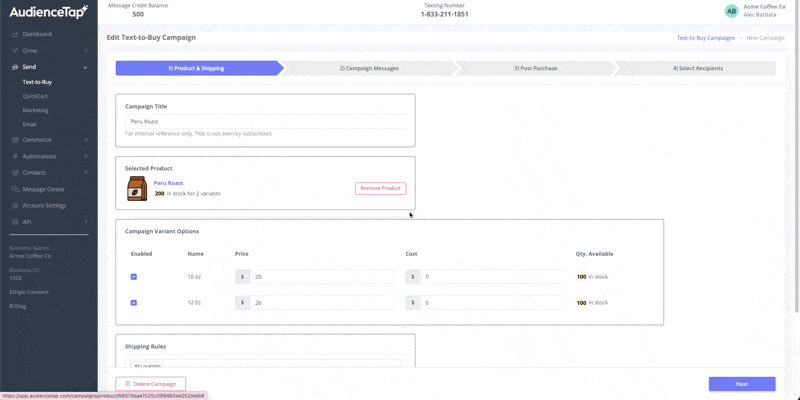Click the Contacts icon in sidebar
This screenshot has height=400, width=800.
coord(14,172)
